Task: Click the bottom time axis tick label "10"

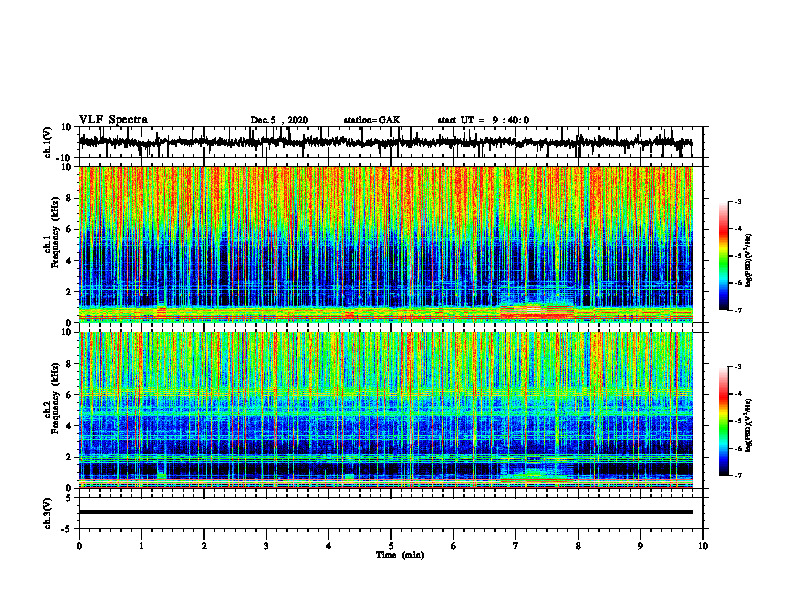Action: [x=703, y=546]
